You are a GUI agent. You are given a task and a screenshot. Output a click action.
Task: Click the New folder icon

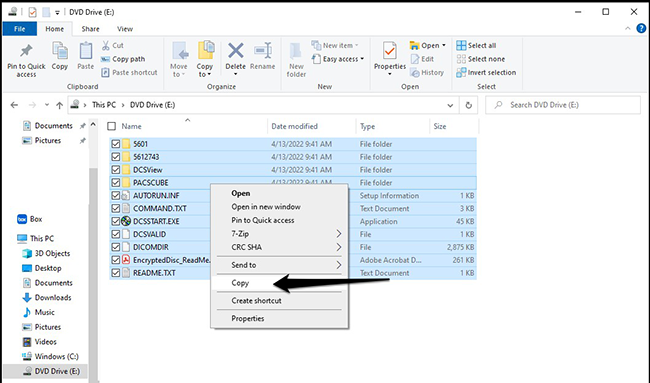[x=296, y=51]
